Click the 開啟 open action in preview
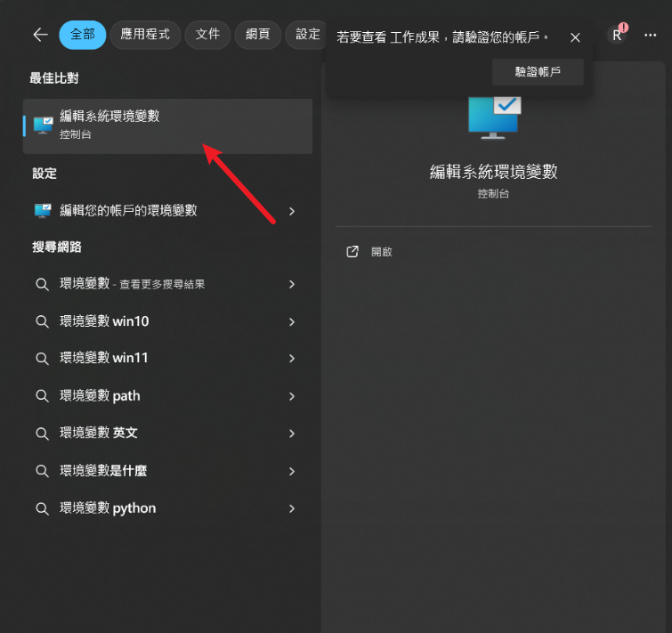This screenshot has width=672, height=633. pyautogui.click(x=382, y=252)
